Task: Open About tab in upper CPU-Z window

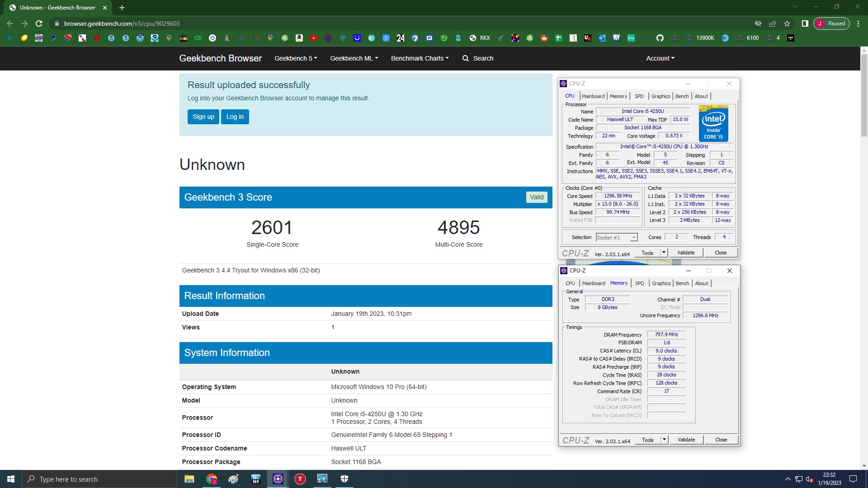Action: [x=701, y=96]
